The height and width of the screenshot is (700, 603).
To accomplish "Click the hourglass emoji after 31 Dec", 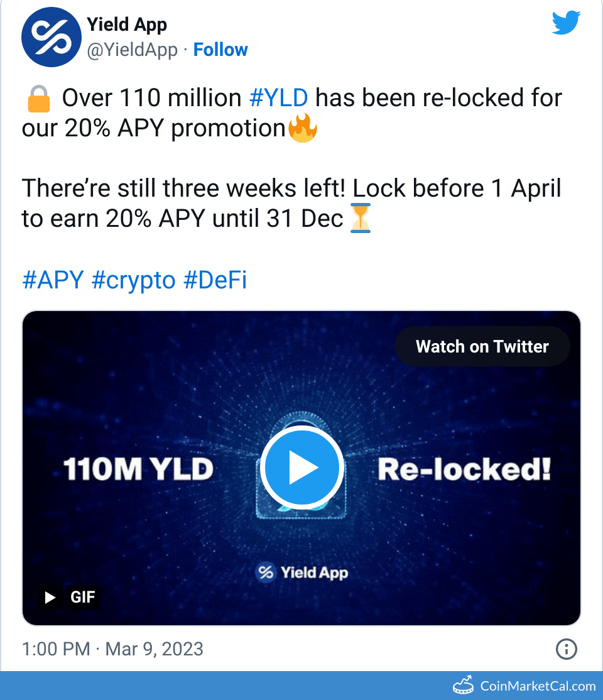I will pyautogui.click(x=360, y=219).
